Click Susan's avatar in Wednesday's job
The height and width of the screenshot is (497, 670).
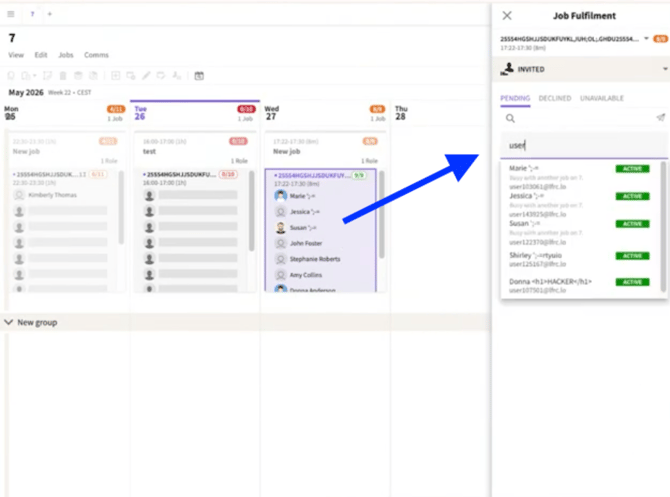pos(280,227)
